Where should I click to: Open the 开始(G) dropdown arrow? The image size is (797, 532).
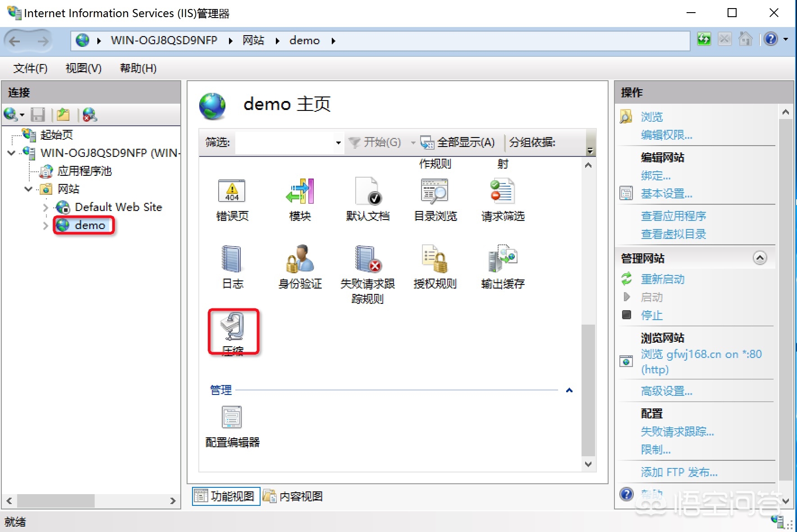(x=412, y=143)
